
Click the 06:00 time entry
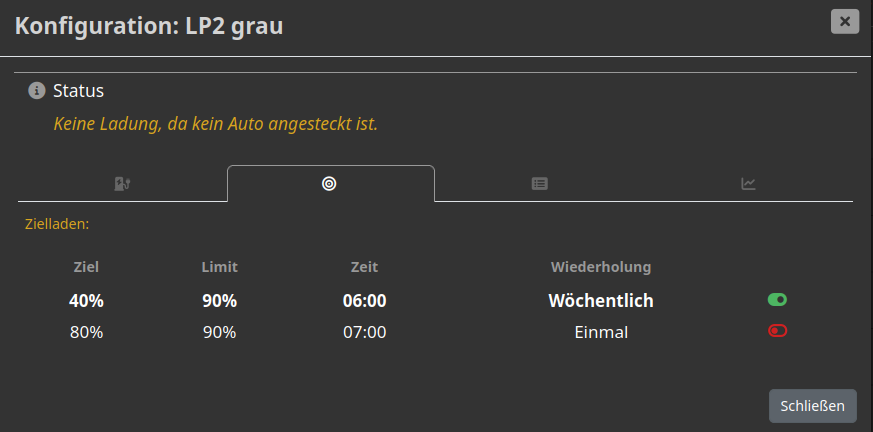coord(364,300)
